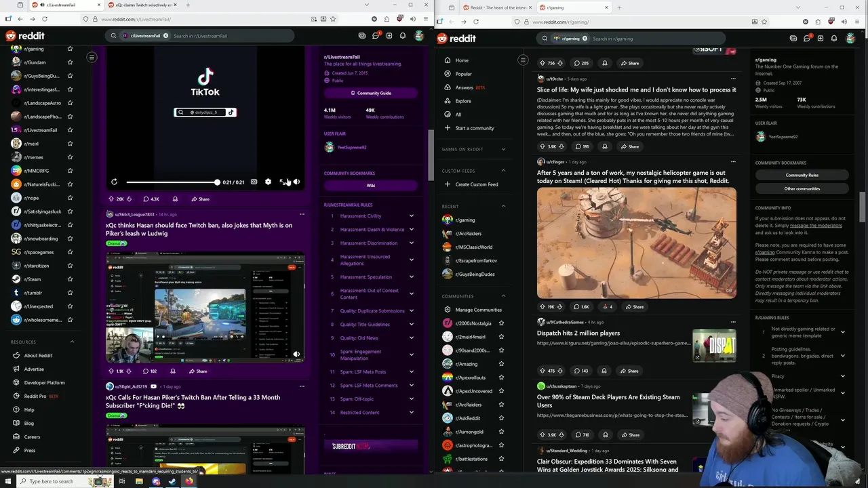This screenshot has height=488, width=868.
Task: Open options on helicopter game post
Action: pos(733,162)
